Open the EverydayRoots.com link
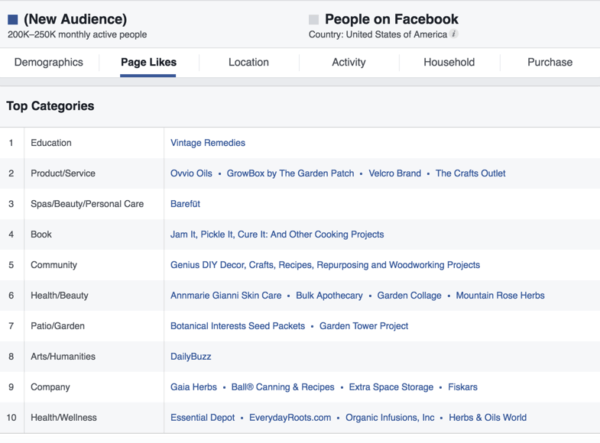 (290, 418)
